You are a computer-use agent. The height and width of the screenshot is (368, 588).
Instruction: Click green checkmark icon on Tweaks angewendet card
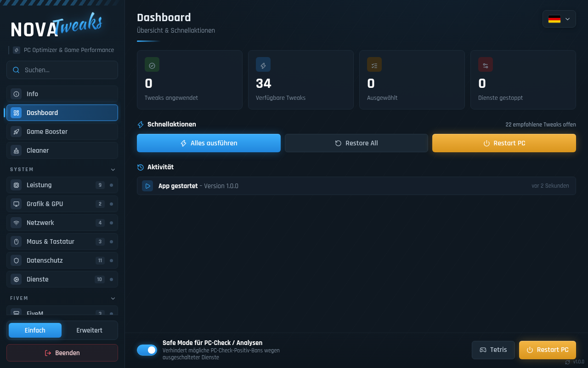152,65
